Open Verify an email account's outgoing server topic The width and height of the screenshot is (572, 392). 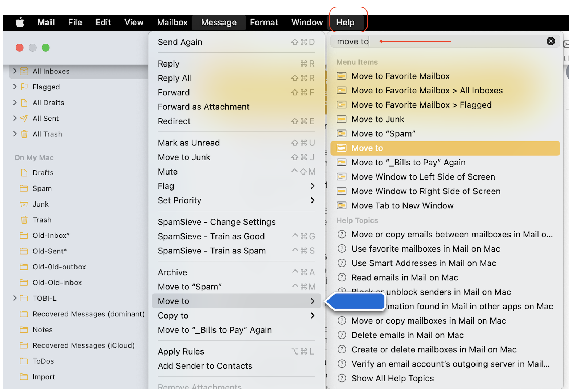[x=445, y=364]
